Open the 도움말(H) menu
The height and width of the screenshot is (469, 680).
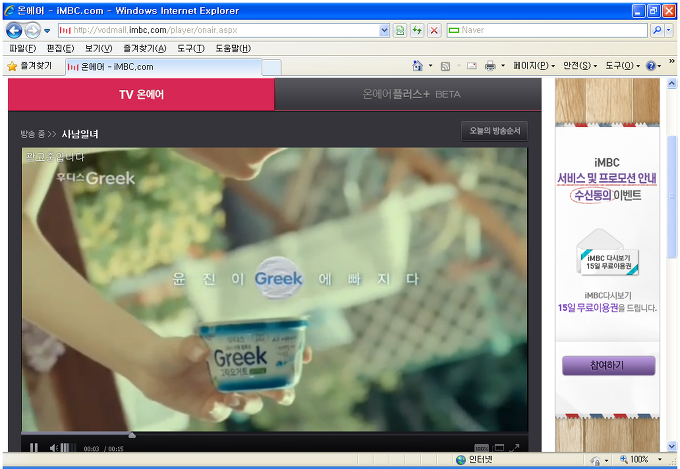(x=233, y=48)
